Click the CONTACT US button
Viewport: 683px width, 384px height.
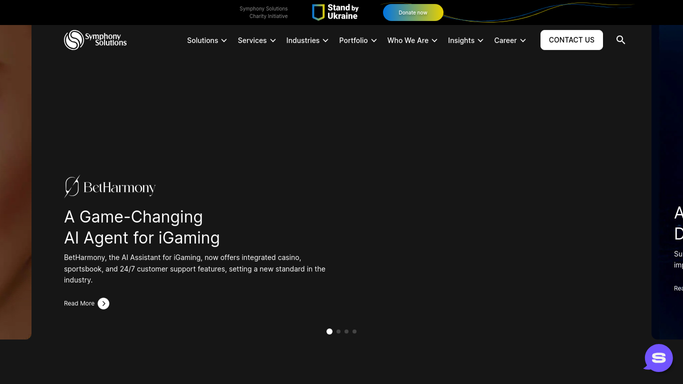tap(571, 40)
